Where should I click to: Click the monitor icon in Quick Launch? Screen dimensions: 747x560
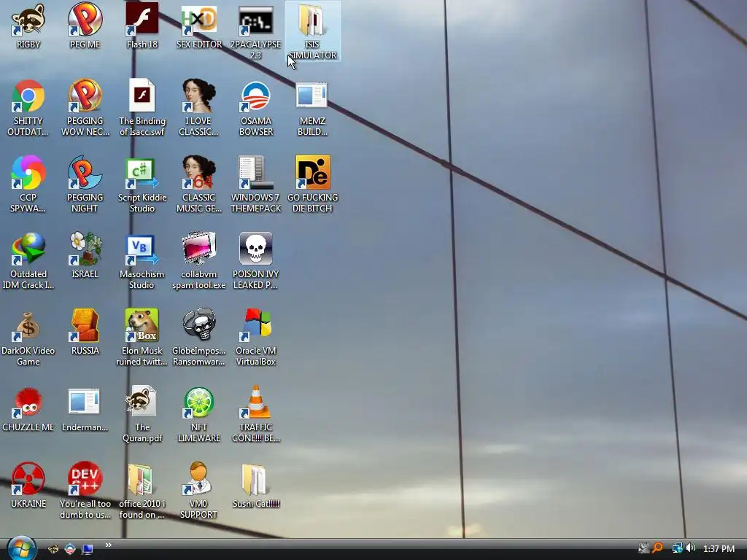pyautogui.click(x=88, y=550)
